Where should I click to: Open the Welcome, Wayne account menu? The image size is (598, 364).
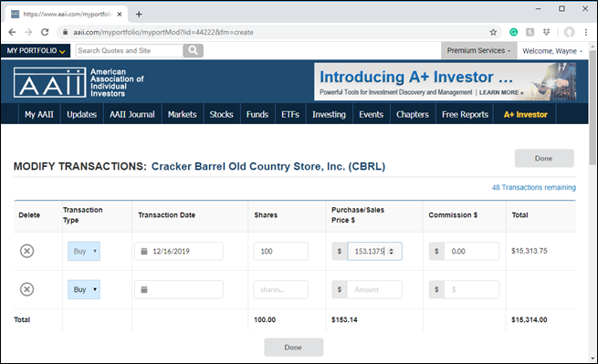tap(552, 51)
